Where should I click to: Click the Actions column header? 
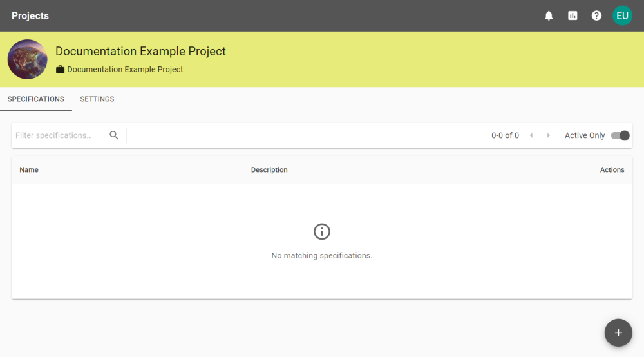click(612, 169)
